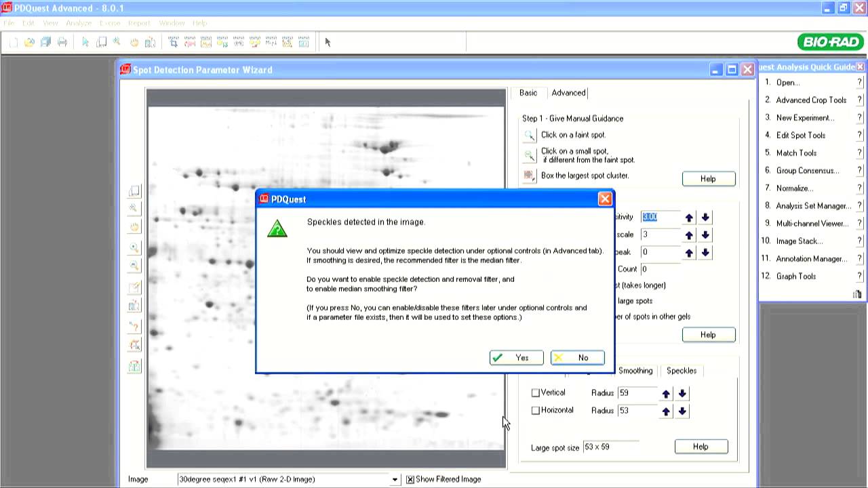Click the Vertical Radius field showing 59
This screenshot has width=868, height=488.
(637, 393)
